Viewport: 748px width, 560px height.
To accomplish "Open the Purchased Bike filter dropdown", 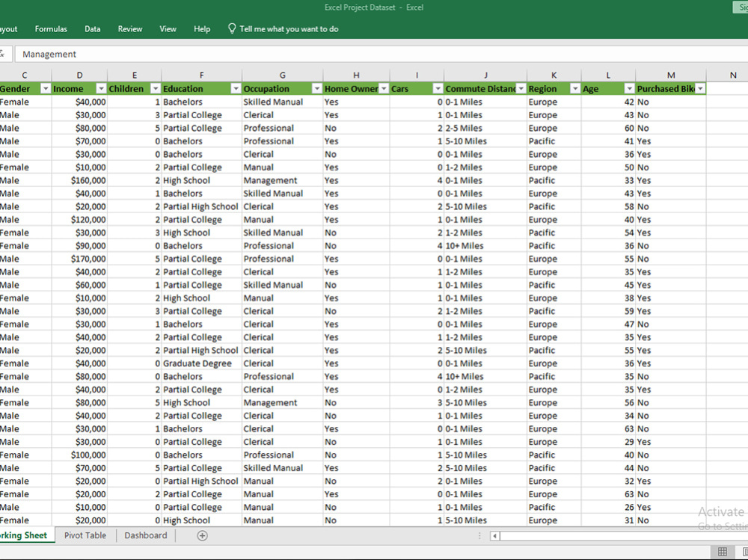I will click(700, 89).
